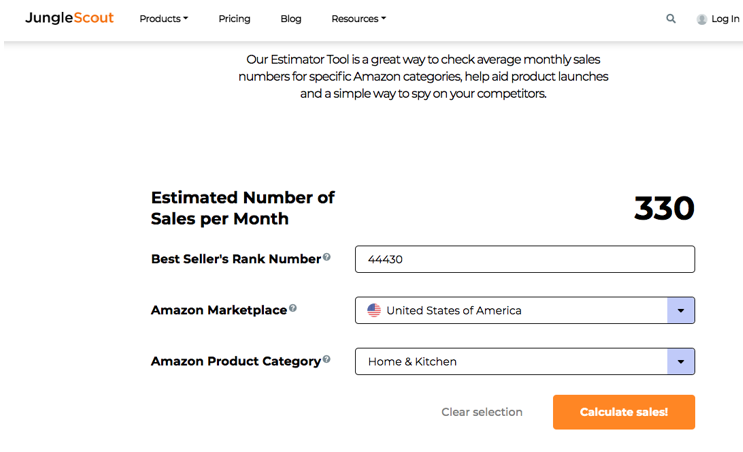Select the United States of America text
Viewport: 743px width, 452px height.
click(454, 310)
